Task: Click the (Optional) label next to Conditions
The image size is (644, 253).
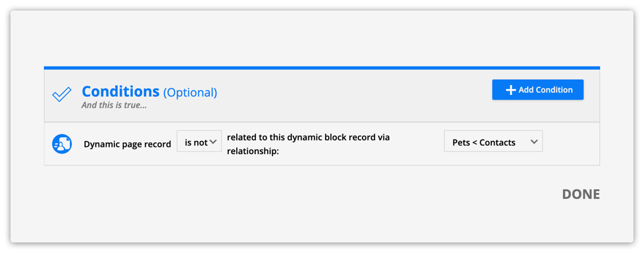Action: point(190,92)
